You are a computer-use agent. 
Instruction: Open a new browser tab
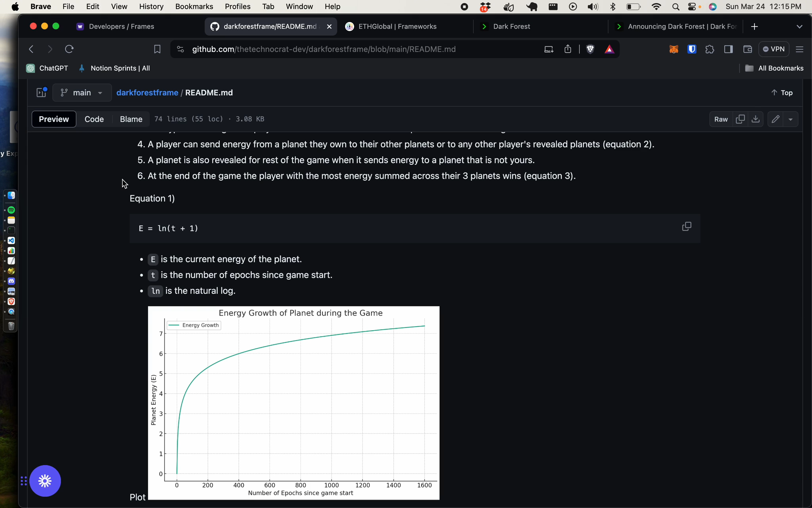(x=755, y=27)
